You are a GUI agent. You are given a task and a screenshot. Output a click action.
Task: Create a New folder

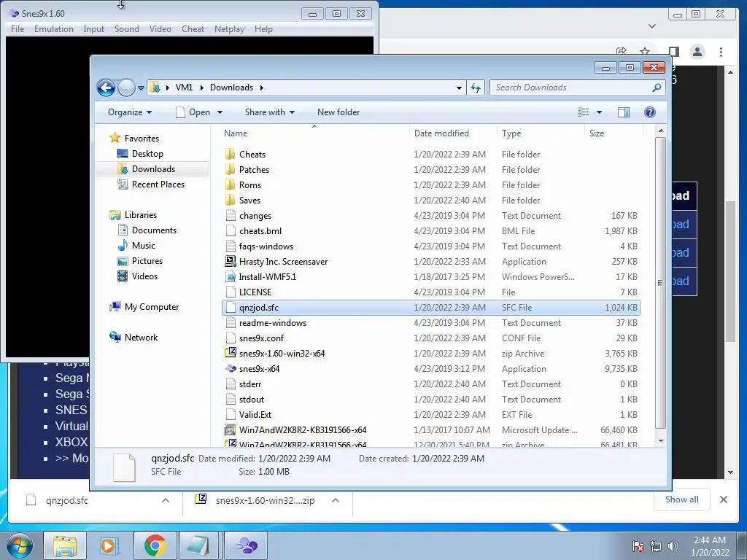338,112
